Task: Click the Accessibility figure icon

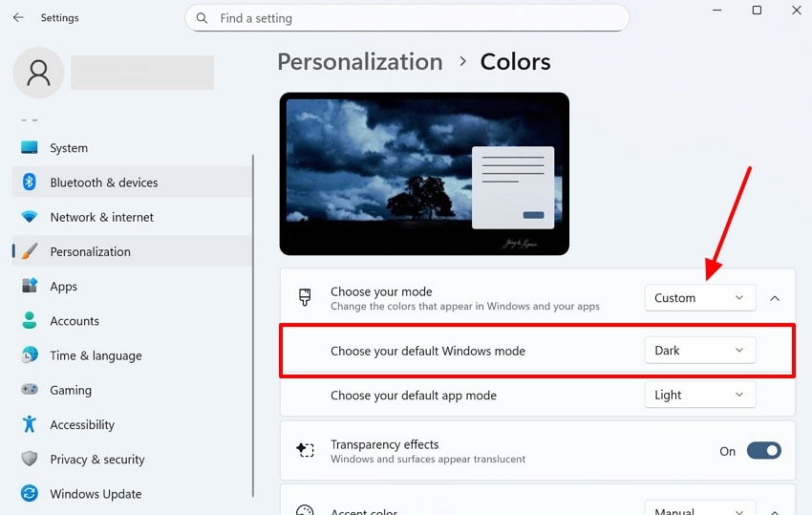Action: click(30, 424)
